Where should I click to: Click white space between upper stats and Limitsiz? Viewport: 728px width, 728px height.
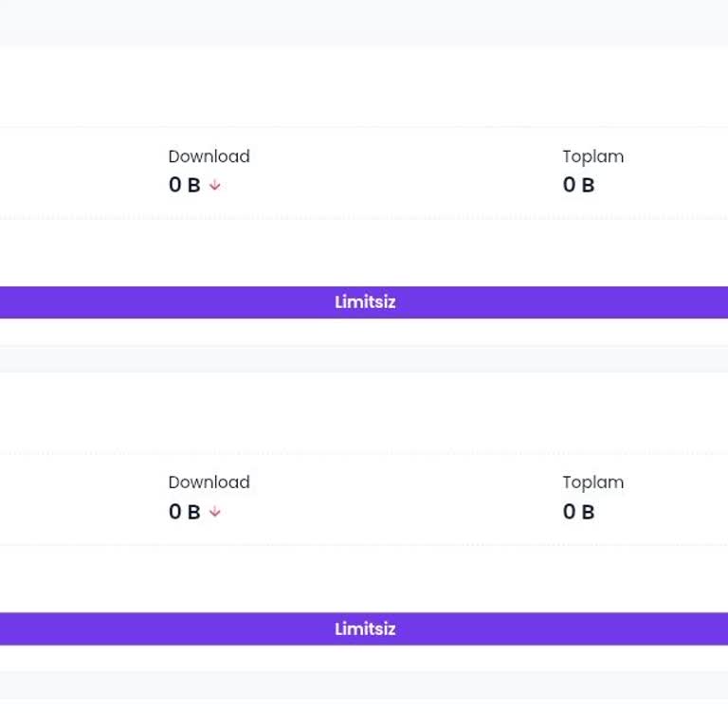[x=364, y=251]
